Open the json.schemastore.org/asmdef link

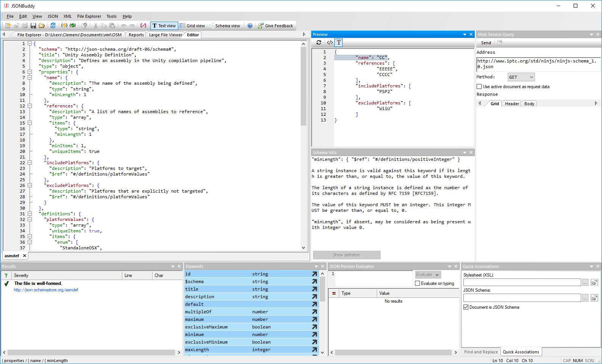coord(46,290)
